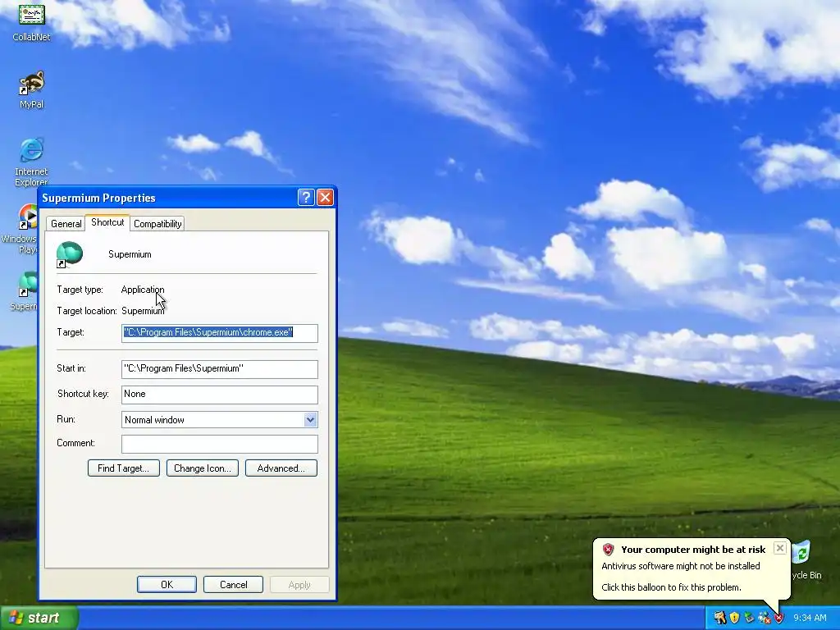Click the 'Target type:' label
Image resolution: width=840 pixels, height=630 pixels.
pyautogui.click(x=80, y=290)
